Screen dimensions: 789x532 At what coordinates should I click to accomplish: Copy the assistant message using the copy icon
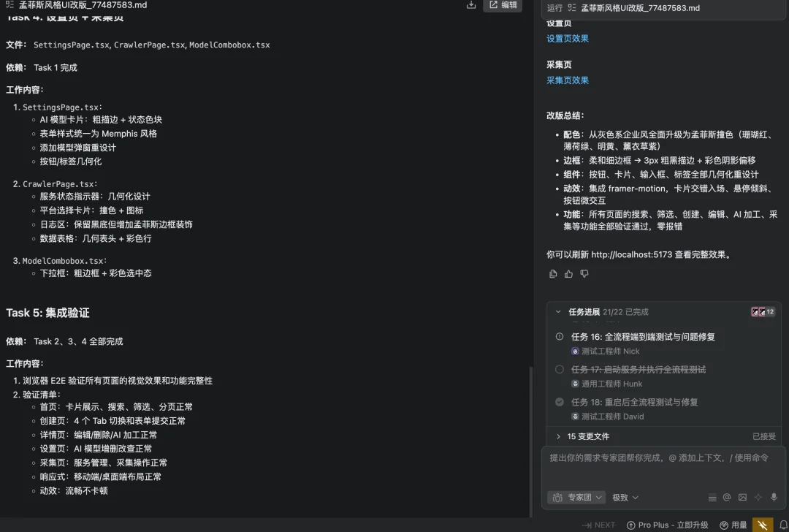click(x=553, y=273)
